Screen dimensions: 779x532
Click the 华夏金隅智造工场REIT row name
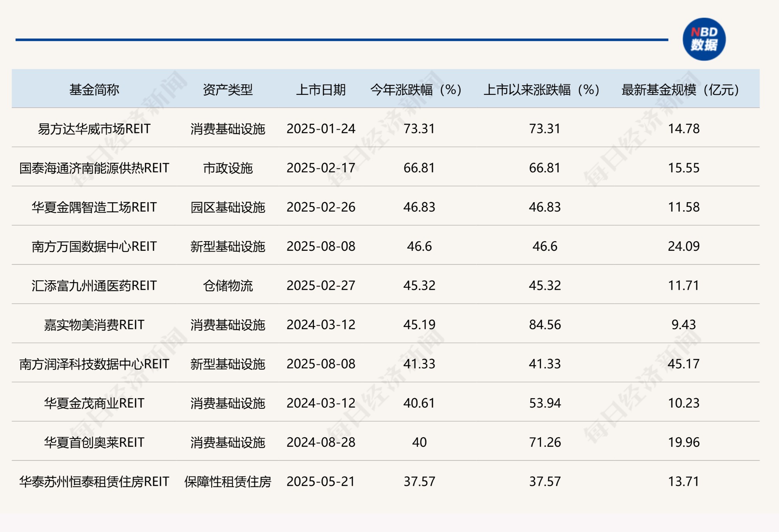tap(94, 207)
